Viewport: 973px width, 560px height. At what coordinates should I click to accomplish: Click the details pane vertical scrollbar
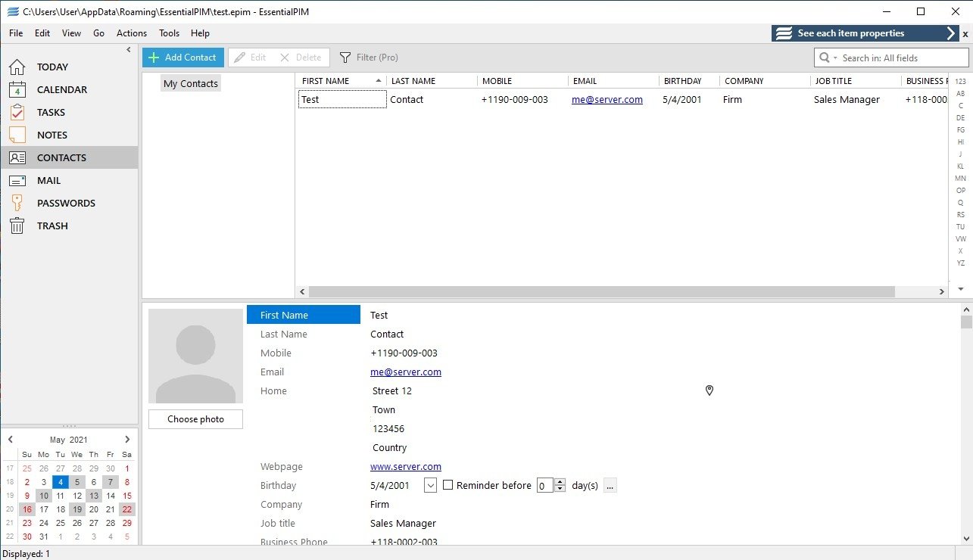coord(966,322)
